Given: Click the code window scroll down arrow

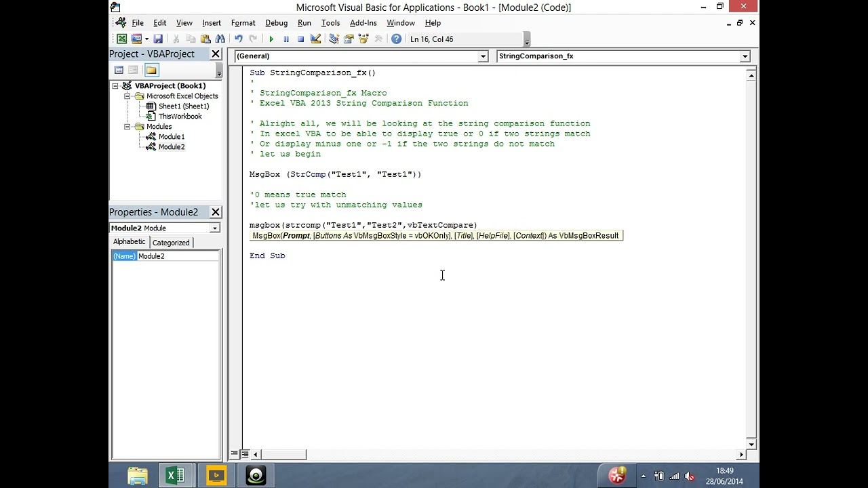Looking at the screenshot, I should [x=751, y=444].
